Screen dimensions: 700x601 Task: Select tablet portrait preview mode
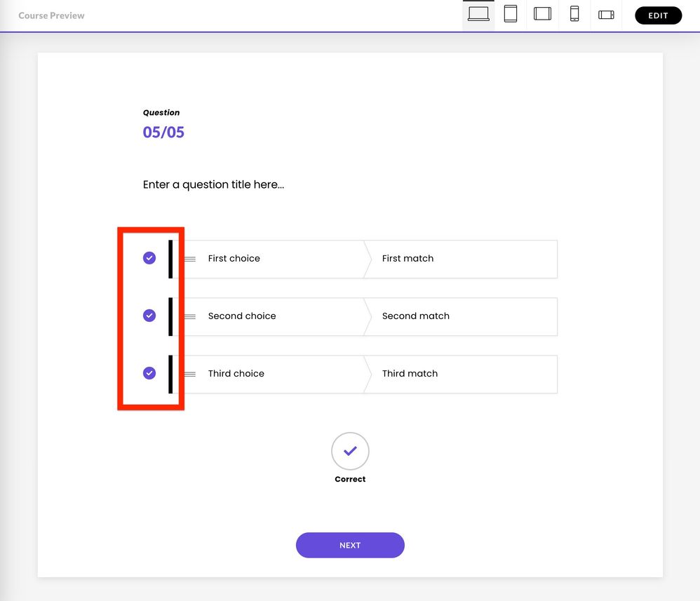pyautogui.click(x=511, y=15)
